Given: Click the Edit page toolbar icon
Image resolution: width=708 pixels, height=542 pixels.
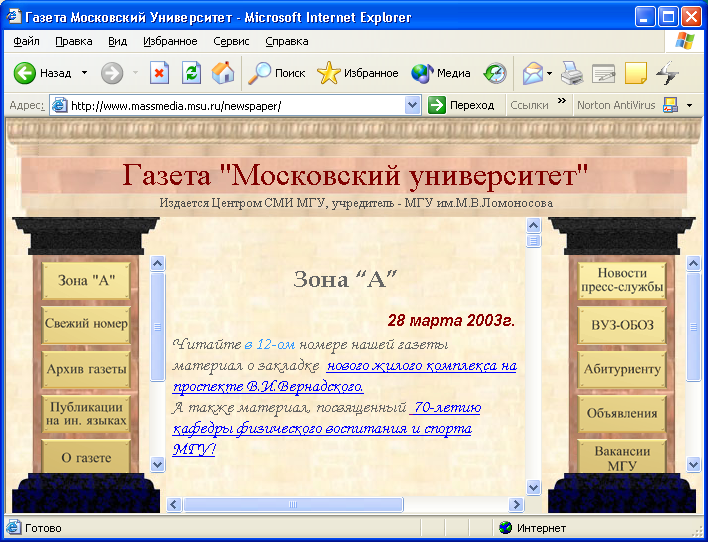Looking at the screenshot, I should pyautogui.click(x=604, y=74).
